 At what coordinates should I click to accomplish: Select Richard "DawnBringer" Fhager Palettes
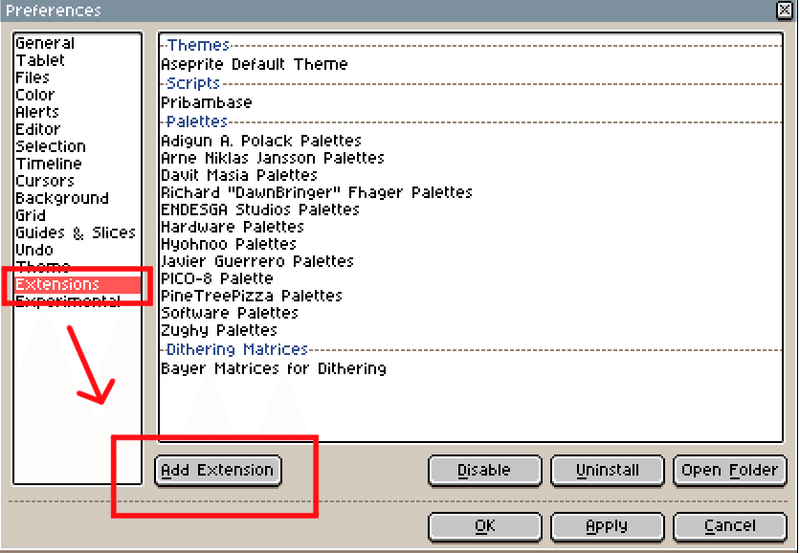tap(471, 193)
